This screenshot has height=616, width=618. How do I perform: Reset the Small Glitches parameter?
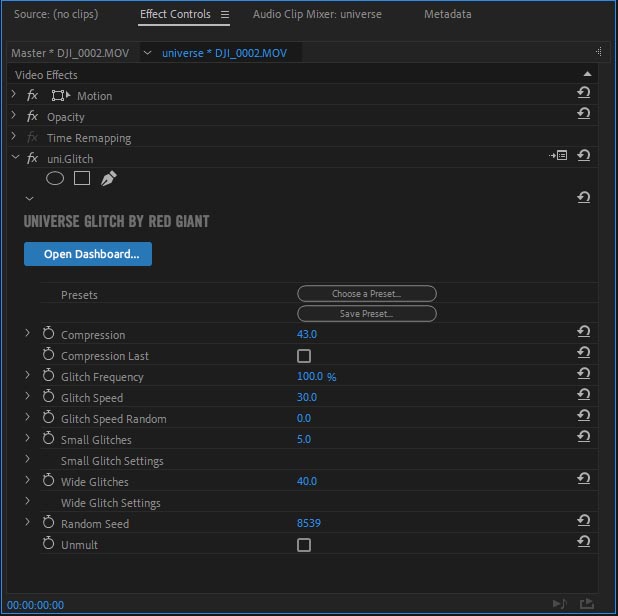(583, 436)
